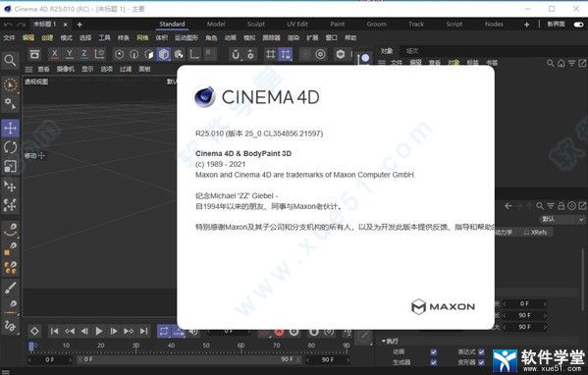Step back one frame
The height and width of the screenshot is (375, 588).
click(84, 331)
